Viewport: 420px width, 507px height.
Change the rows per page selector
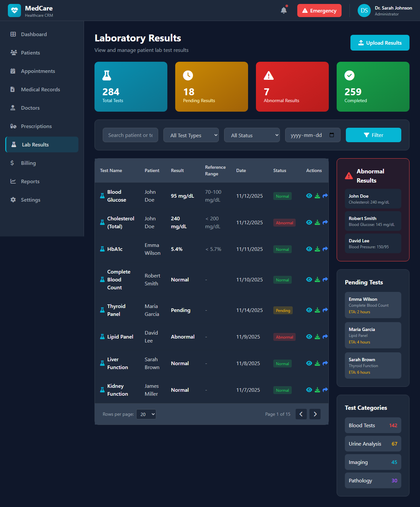click(x=146, y=414)
